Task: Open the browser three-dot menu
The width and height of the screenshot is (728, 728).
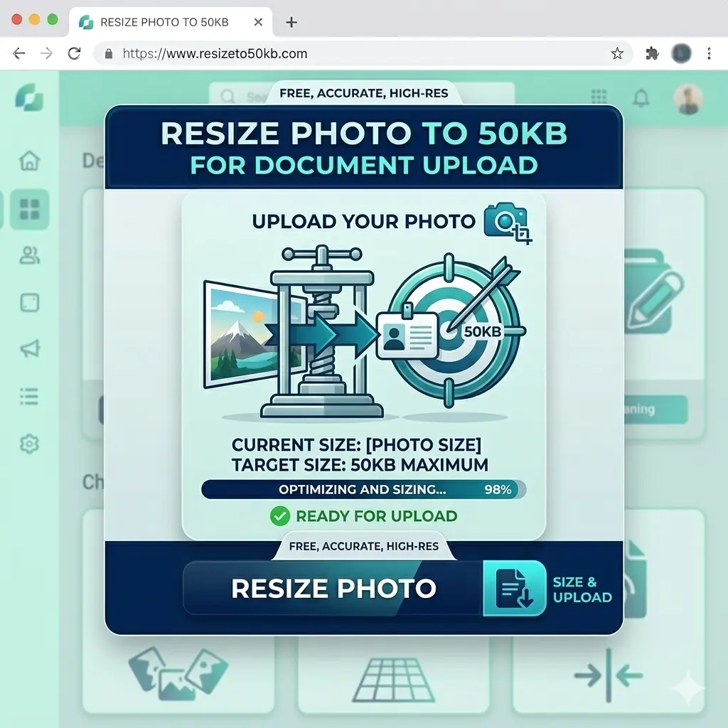Action: (709, 53)
